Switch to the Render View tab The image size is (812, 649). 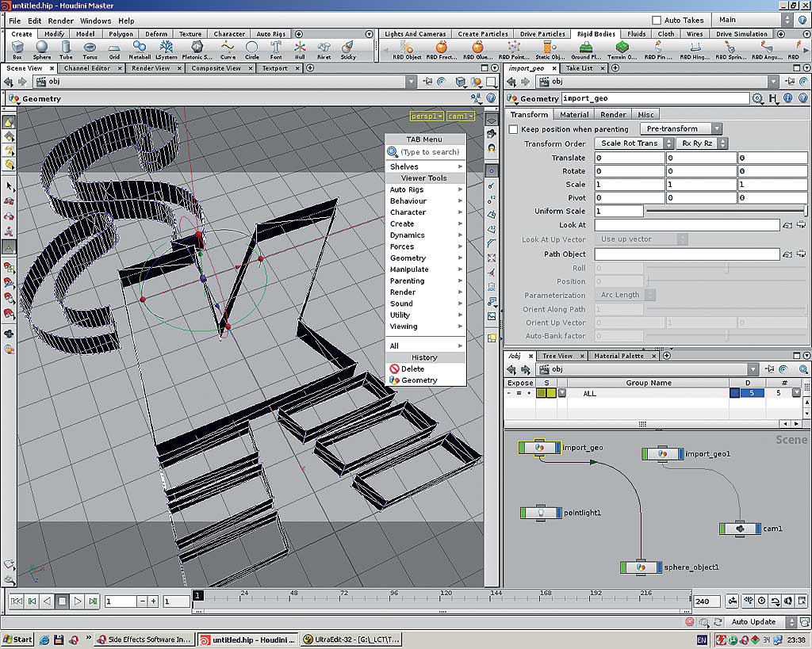151,68
